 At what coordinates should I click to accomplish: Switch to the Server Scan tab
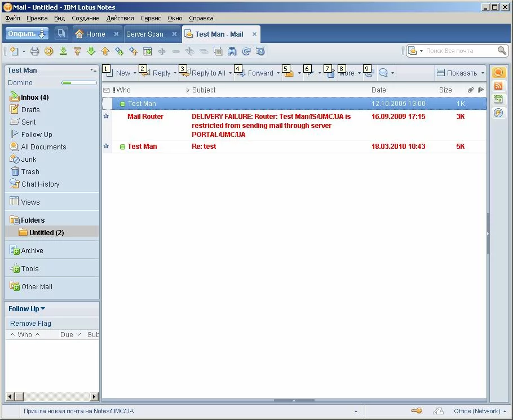pos(144,34)
